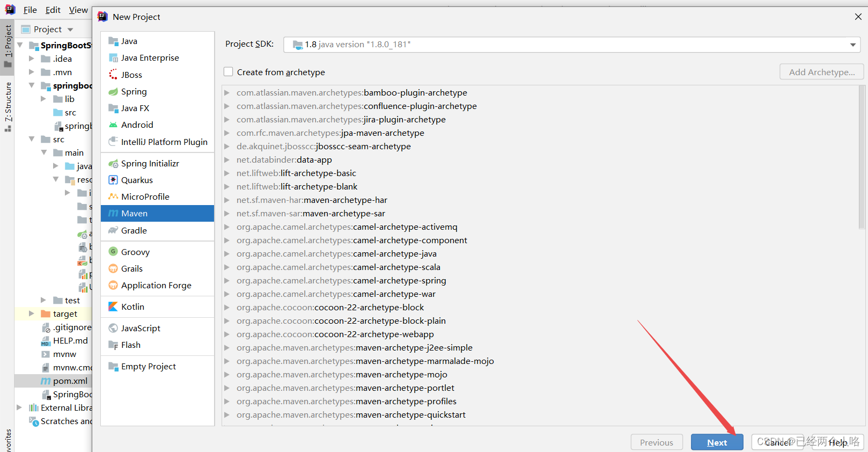Click the .gitignore file icon
Screen dimensions: 868x452
[46, 327]
